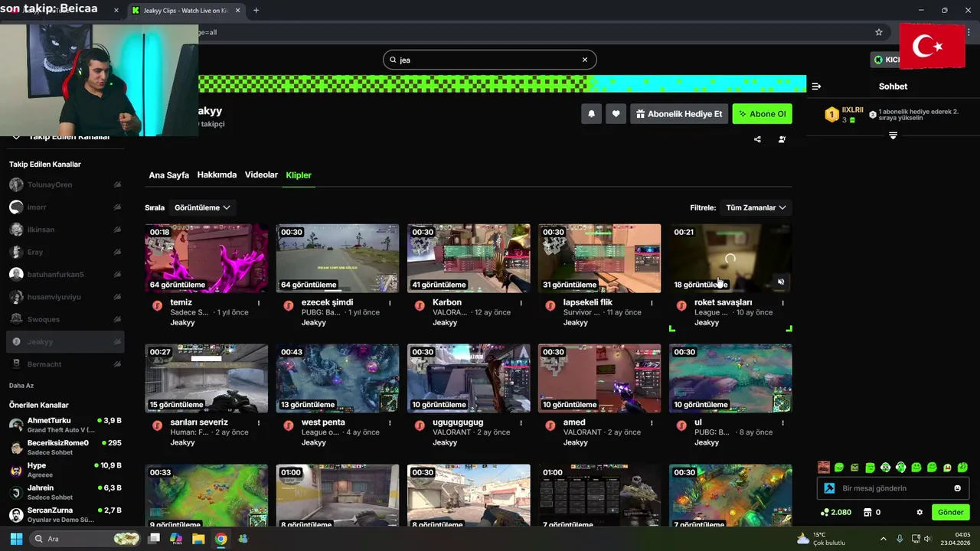The image size is (980, 551).
Task: Open three-dot menu for roket savaşları
Action: pos(782,303)
